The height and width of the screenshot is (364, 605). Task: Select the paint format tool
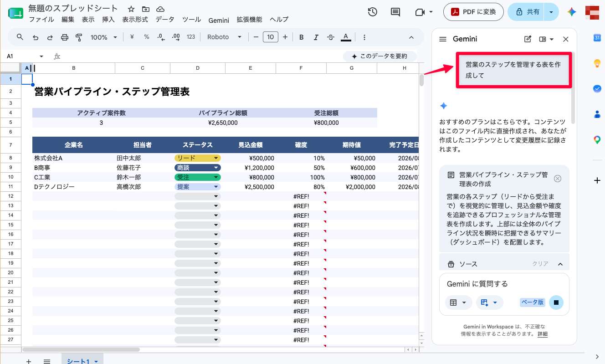(x=79, y=37)
